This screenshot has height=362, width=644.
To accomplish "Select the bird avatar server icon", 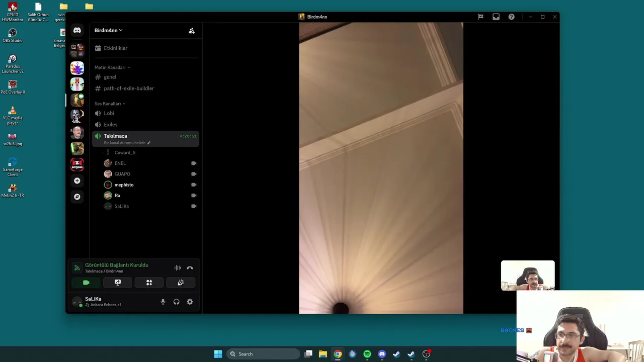I will pyautogui.click(x=77, y=100).
